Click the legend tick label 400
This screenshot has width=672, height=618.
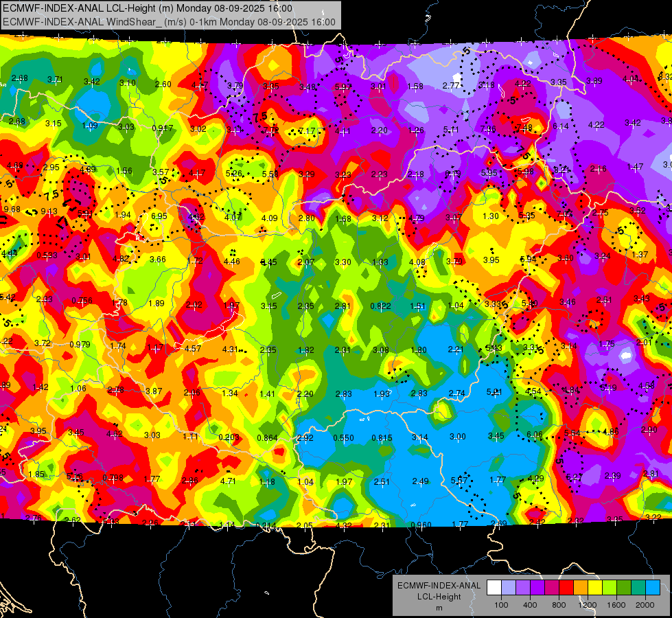coord(530,605)
